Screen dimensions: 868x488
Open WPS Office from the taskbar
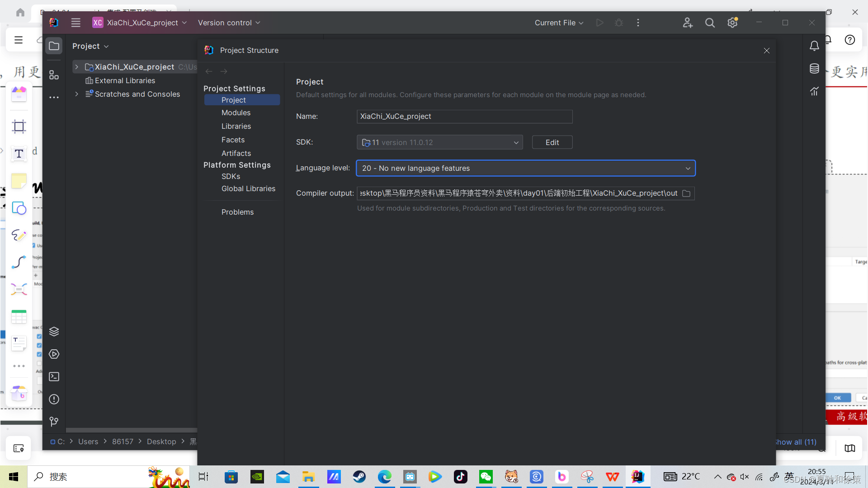613,477
